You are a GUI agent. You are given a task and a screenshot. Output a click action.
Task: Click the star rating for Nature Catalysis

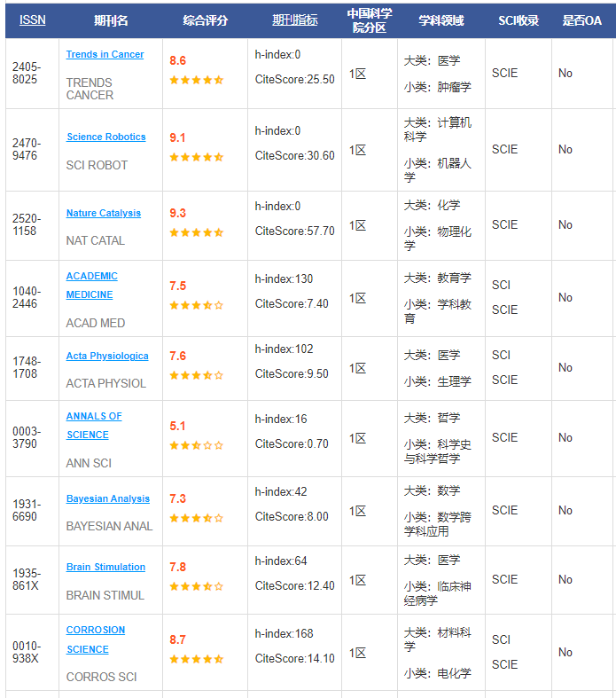point(196,232)
